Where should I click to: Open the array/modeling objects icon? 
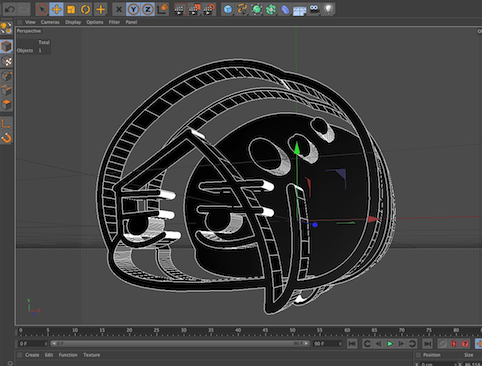point(271,9)
